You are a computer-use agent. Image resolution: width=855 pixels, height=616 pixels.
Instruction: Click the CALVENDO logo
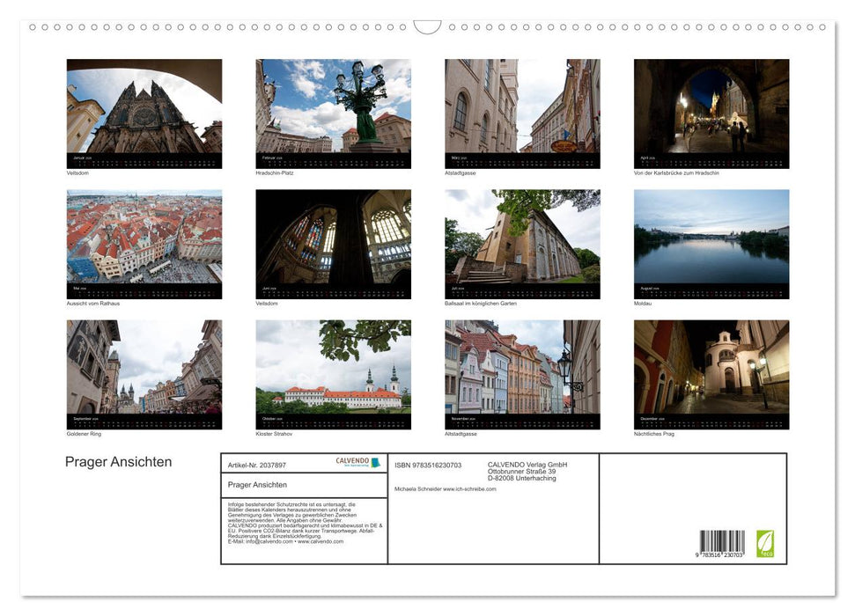(x=357, y=462)
